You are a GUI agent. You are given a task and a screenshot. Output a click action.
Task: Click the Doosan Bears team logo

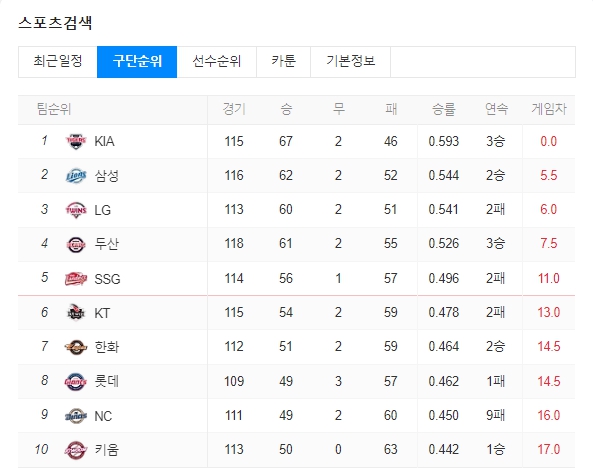(76, 244)
